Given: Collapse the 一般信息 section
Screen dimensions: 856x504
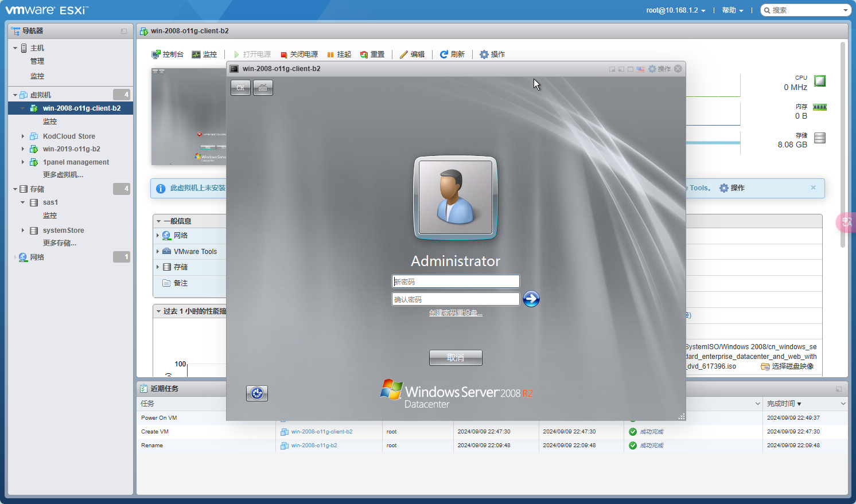Looking at the screenshot, I should pyautogui.click(x=159, y=221).
